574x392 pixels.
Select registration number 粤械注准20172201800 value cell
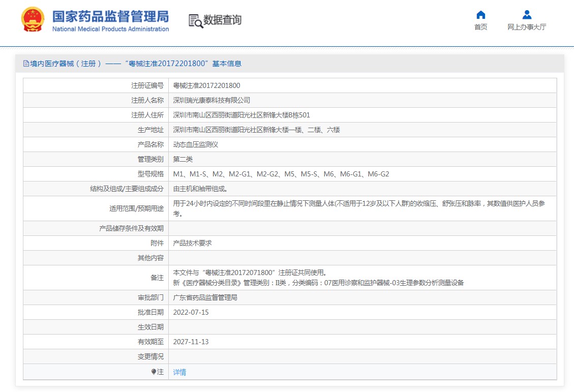[206, 85]
